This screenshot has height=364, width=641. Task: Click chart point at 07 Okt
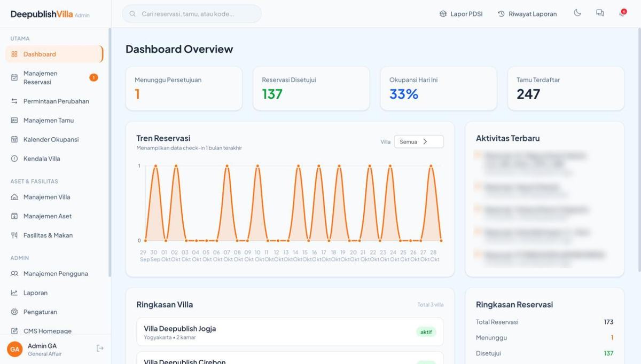[x=227, y=166]
